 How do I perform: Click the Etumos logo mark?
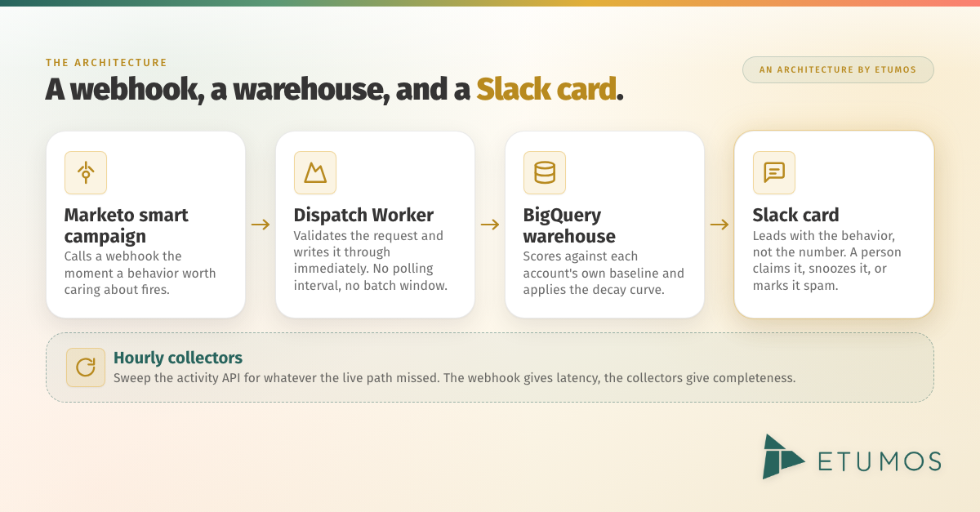point(783,456)
